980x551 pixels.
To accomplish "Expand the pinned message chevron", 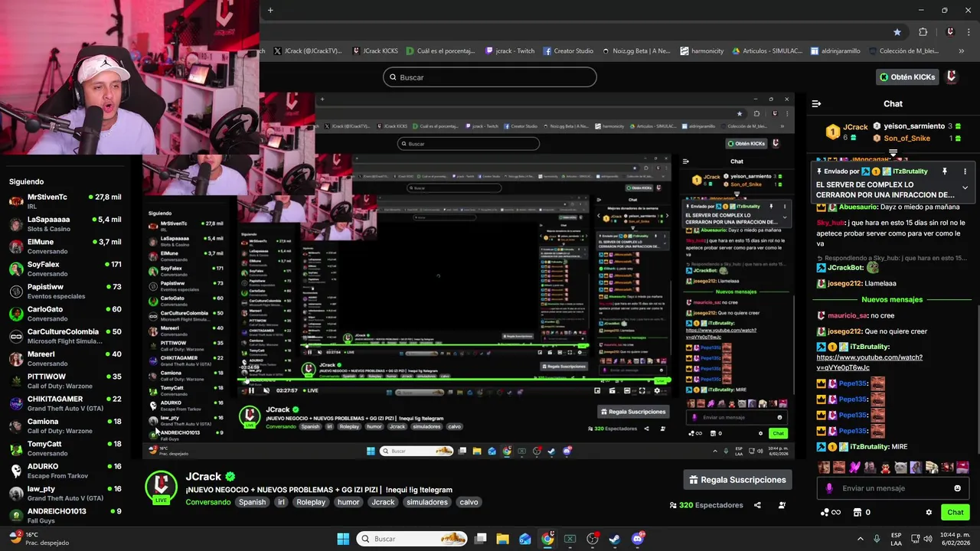I will 965,187.
